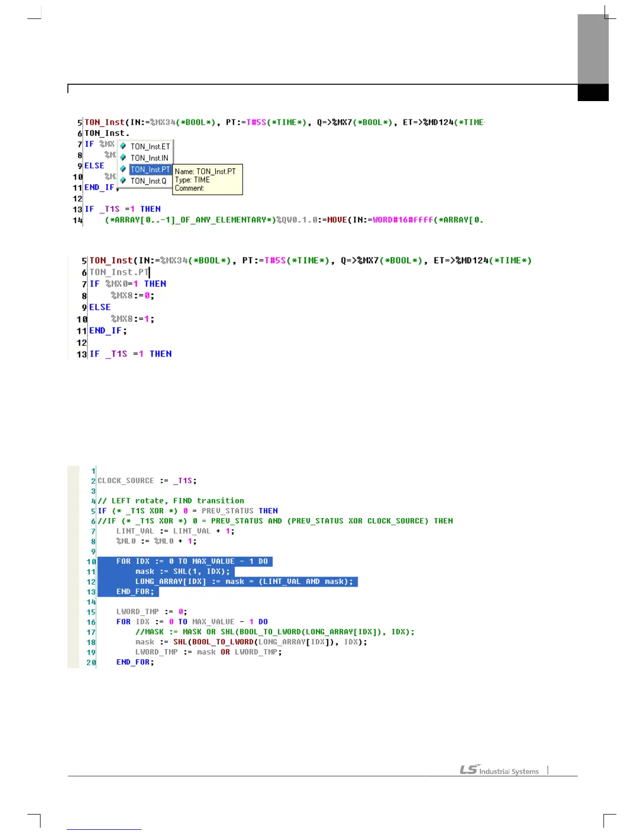Click the member icon beside TON_Inst.IN
Viewport: 644px width, 834px height.
click(123, 158)
